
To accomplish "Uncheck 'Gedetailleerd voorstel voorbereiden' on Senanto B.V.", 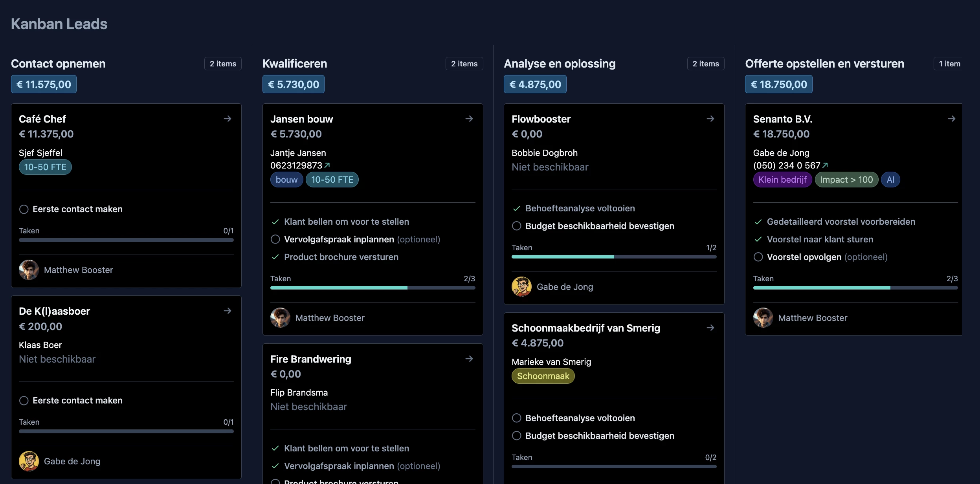I will [758, 222].
